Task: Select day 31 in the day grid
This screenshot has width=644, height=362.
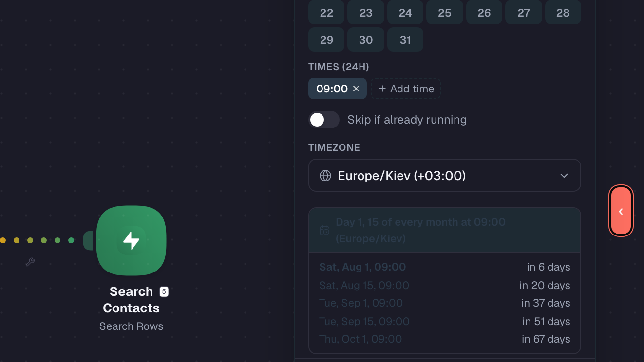Action: 405,40
